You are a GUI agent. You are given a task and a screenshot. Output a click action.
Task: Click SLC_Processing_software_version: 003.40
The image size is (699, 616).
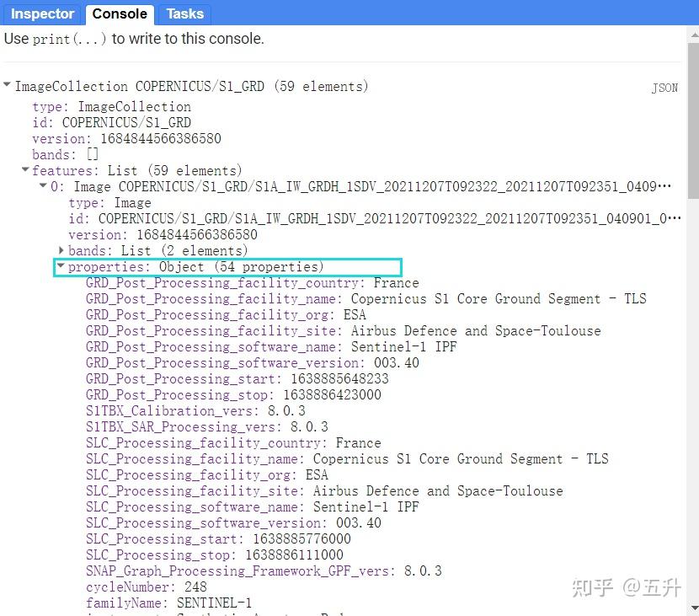[x=233, y=523]
